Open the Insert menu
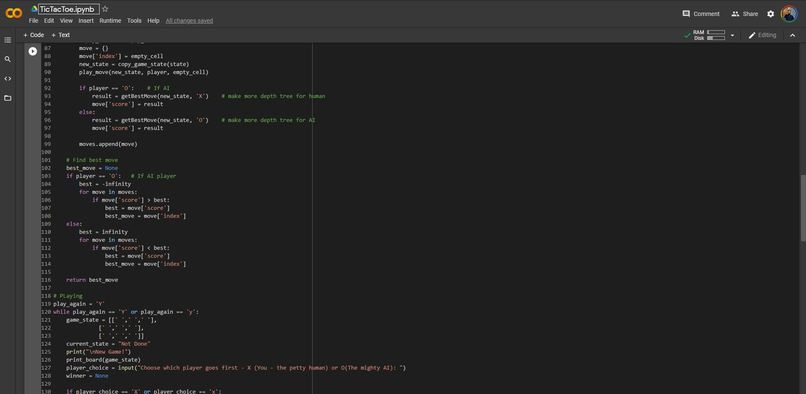Screen dimensions: 806x394 (86, 21)
